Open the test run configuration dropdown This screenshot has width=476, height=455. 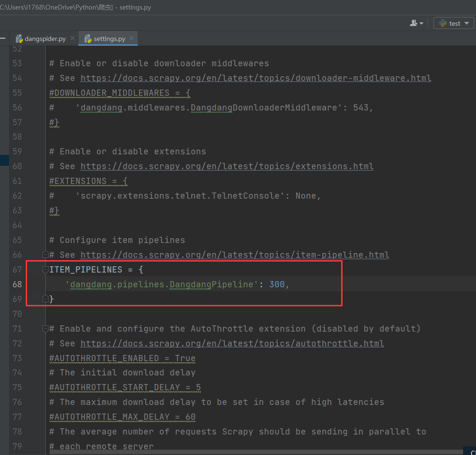pos(454,23)
